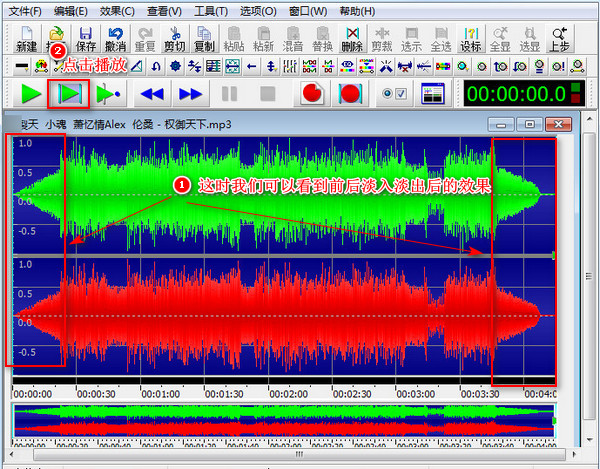
Task: Open the 编辑(E) menu
Action: [71, 11]
